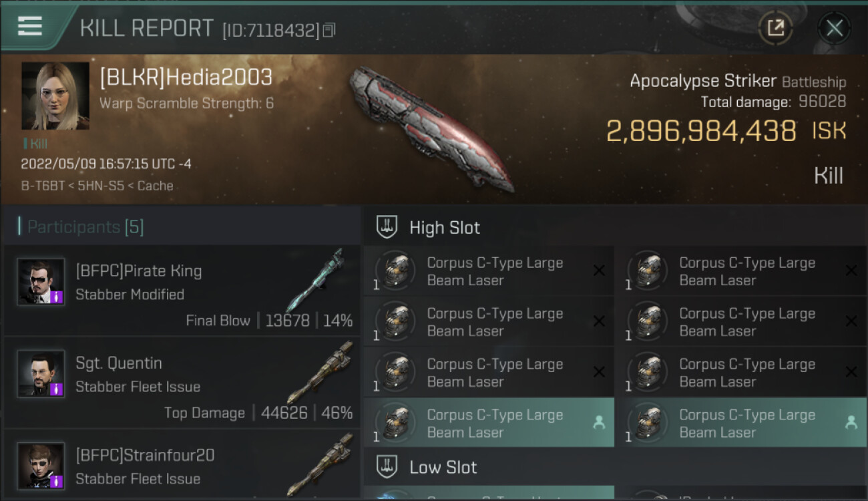The height and width of the screenshot is (501, 868).
Task: Click the share/export report icon
Action: 775,28
